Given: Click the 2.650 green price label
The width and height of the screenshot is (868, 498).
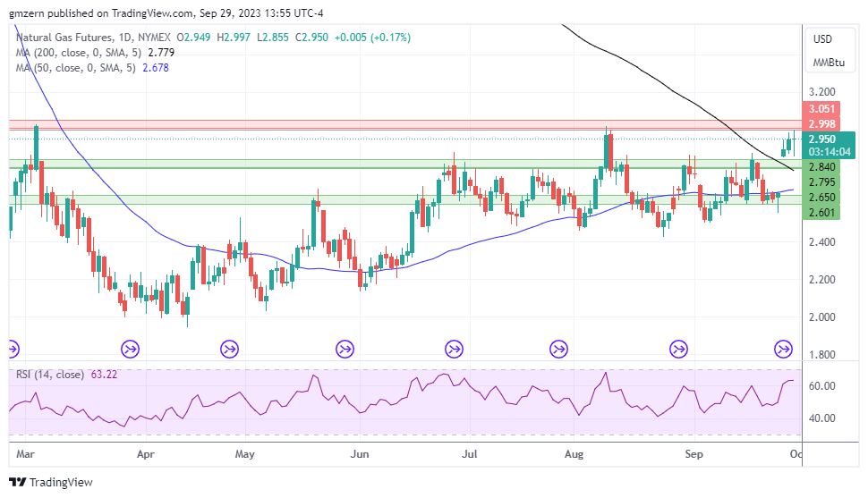Looking at the screenshot, I should tap(821, 198).
